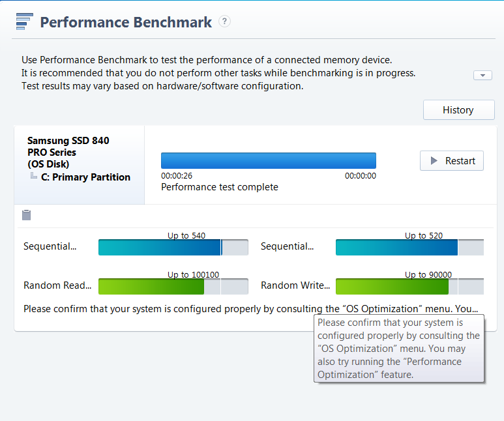
Task: Click the Performance Benchmark title text
Action: pos(126,22)
